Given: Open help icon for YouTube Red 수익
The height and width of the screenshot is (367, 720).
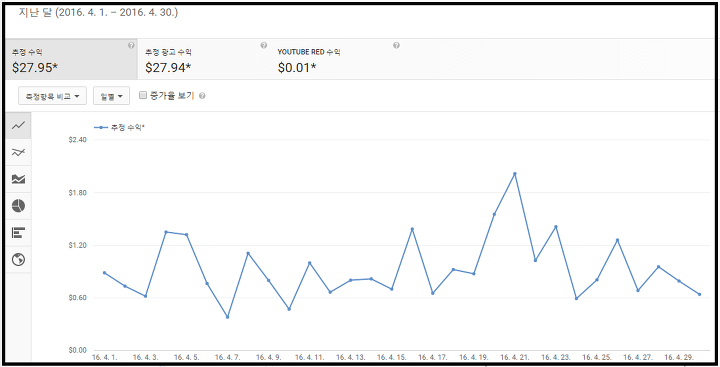Looking at the screenshot, I should coord(396,45).
